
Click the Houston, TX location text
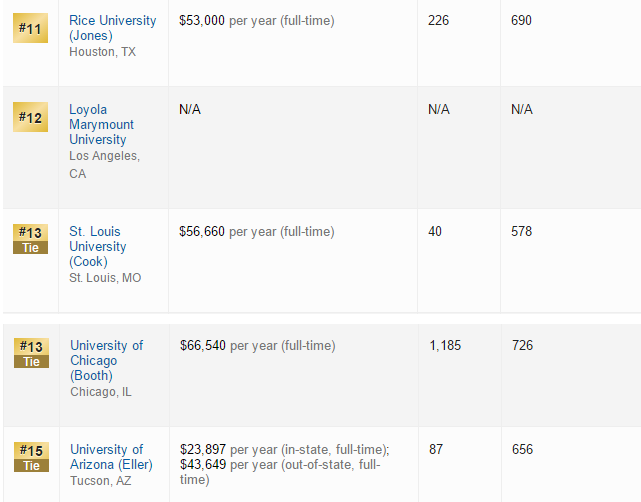click(x=102, y=52)
